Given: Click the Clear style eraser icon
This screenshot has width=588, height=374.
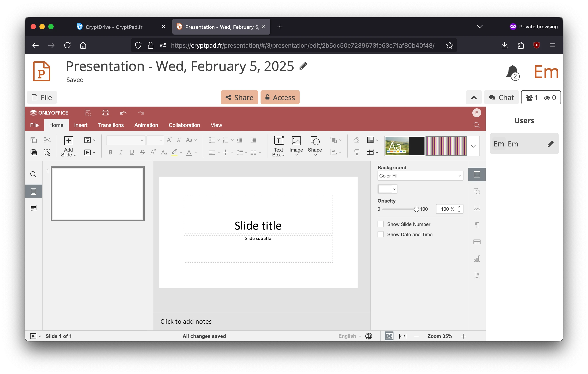Looking at the screenshot, I should 356,140.
